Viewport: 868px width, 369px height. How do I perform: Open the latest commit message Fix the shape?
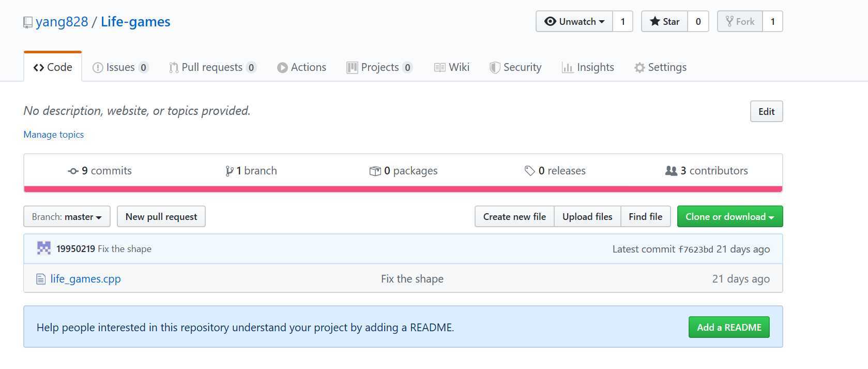coord(125,249)
